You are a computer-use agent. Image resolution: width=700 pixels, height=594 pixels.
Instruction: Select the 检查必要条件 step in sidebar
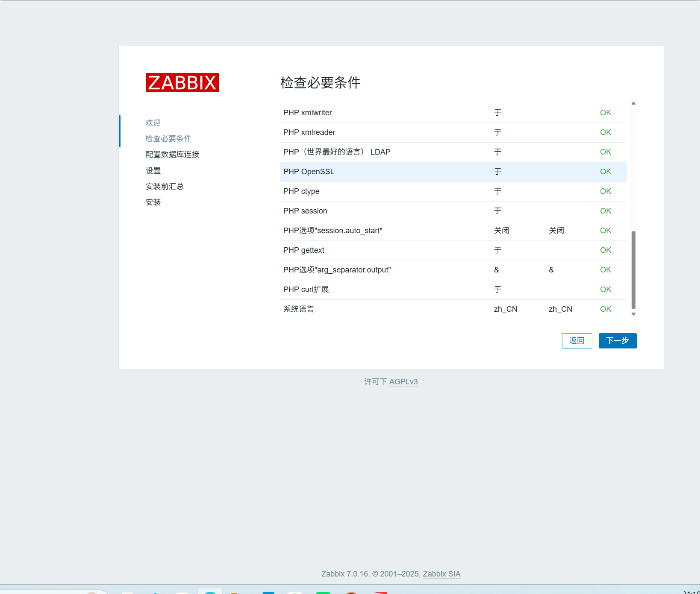(168, 138)
